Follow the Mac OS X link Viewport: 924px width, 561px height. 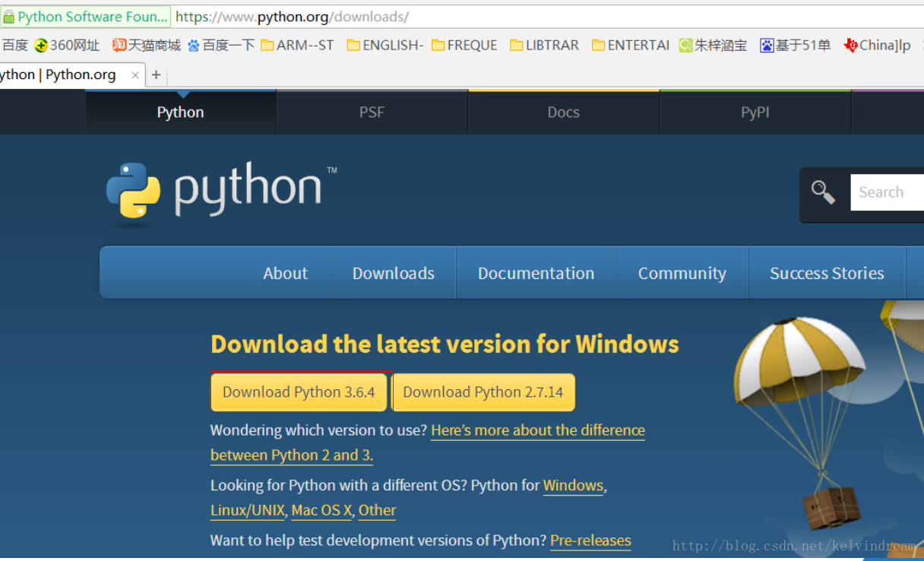(x=321, y=510)
